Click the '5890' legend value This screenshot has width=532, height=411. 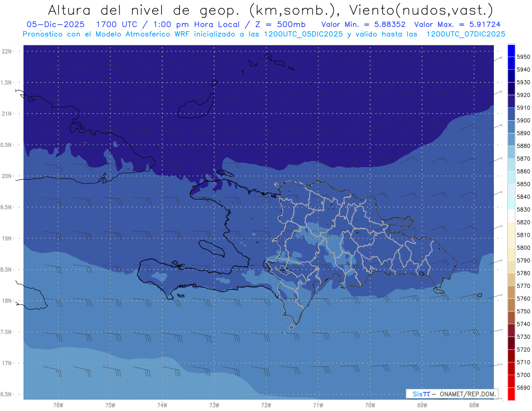click(x=524, y=133)
